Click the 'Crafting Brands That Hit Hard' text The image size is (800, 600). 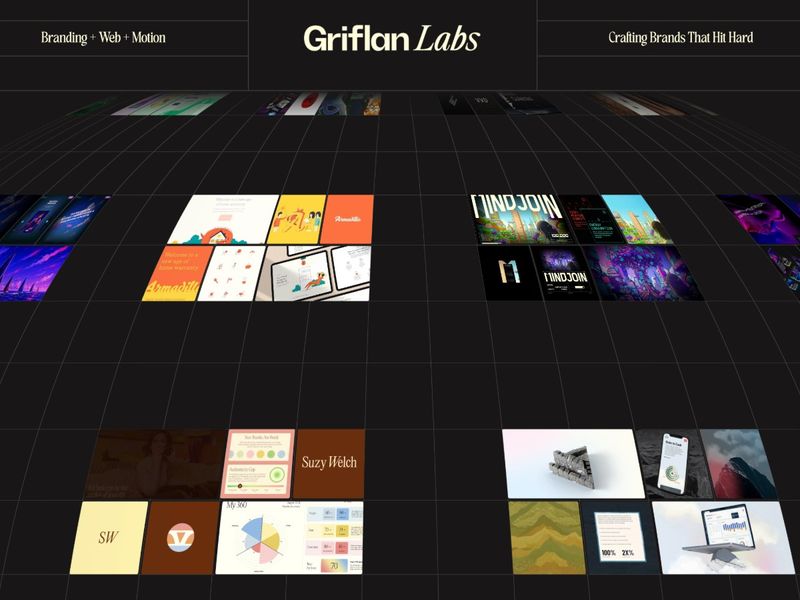pyautogui.click(x=681, y=38)
